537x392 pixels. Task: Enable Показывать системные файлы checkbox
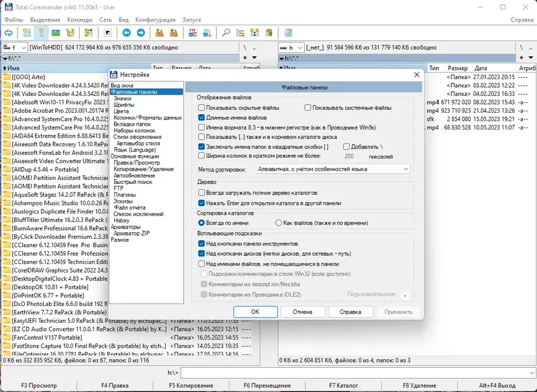[x=307, y=107]
